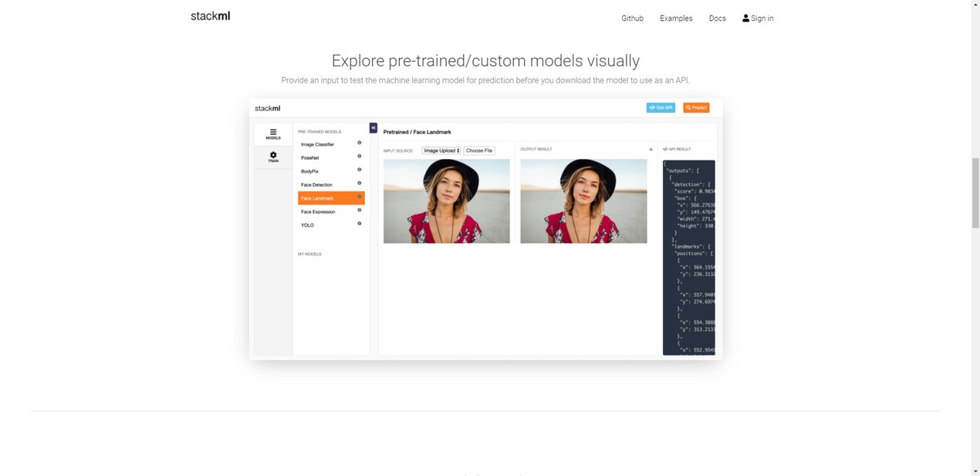980x476 pixels.
Task: Click the info icon beside Face Expression
Action: click(359, 211)
